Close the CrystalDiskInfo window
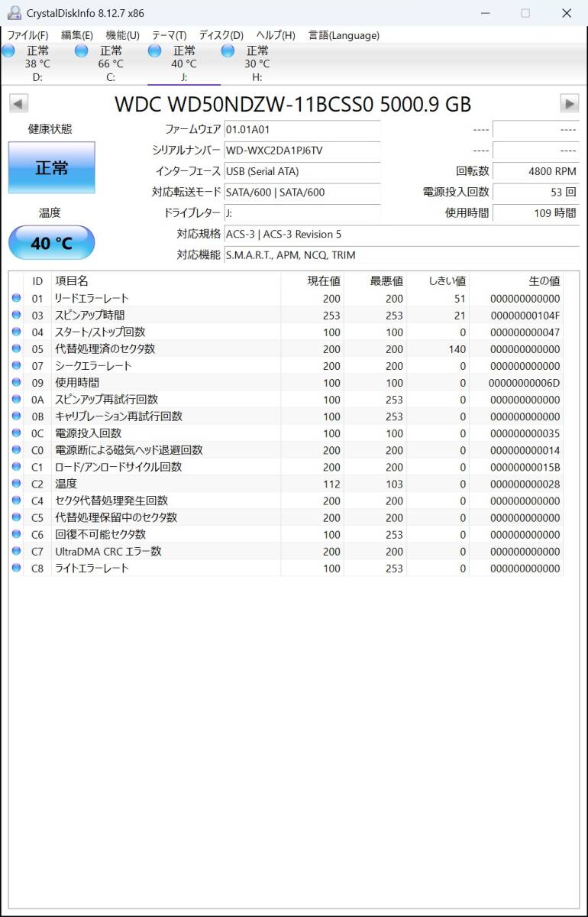 (566, 13)
